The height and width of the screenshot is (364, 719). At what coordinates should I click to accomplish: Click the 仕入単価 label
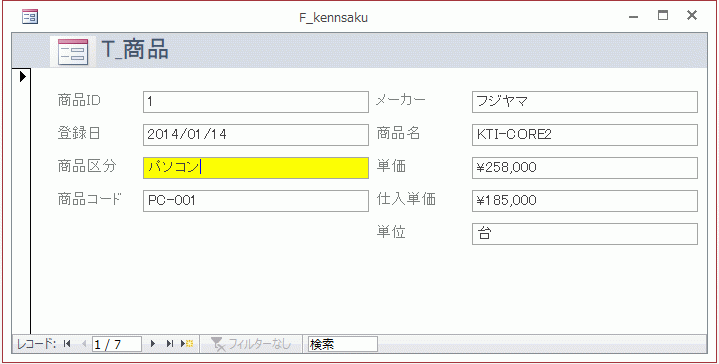click(x=406, y=199)
